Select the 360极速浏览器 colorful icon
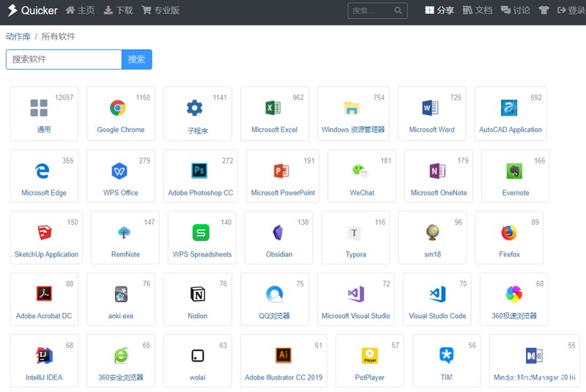Screen dimensions: 586x392 [514, 294]
